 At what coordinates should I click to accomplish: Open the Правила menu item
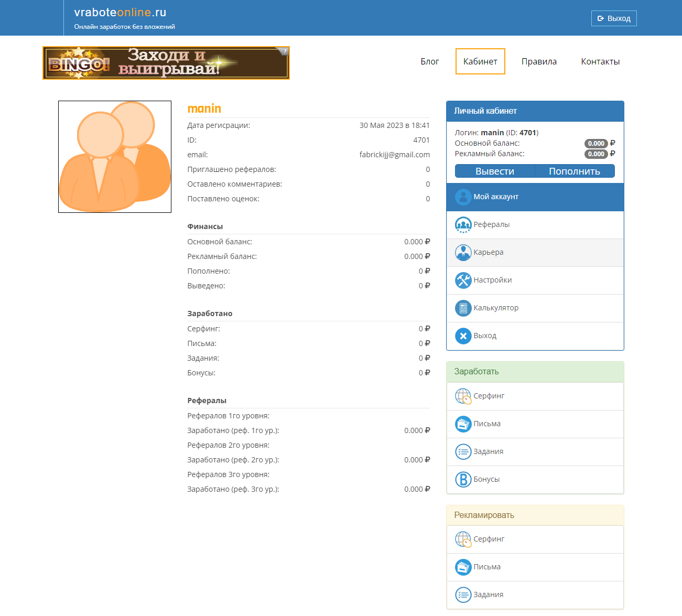539,61
